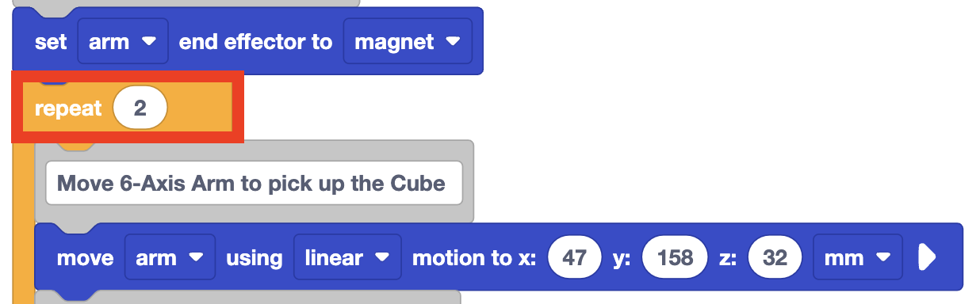The image size is (980, 304).
Task: Grab the move block by its move label
Action: pyautogui.click(x=85, y=258)
